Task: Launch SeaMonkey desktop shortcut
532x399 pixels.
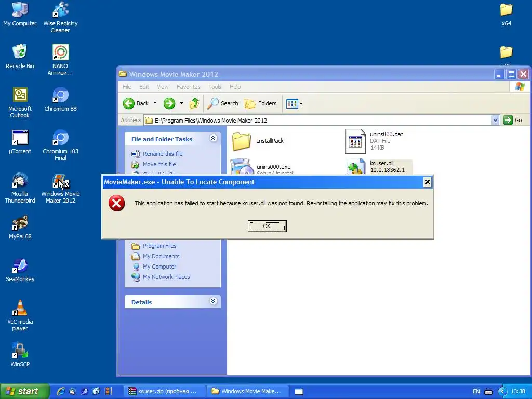Action: click(20, 270)
